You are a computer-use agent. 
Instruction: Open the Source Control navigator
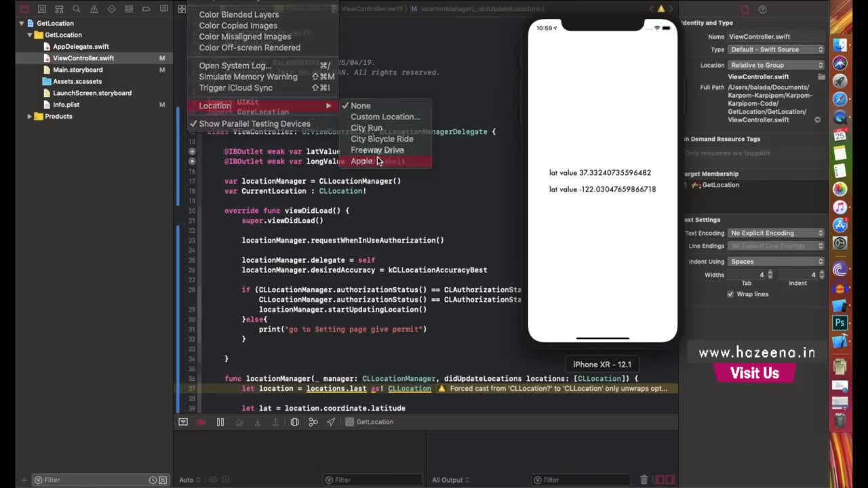(42, 9)
